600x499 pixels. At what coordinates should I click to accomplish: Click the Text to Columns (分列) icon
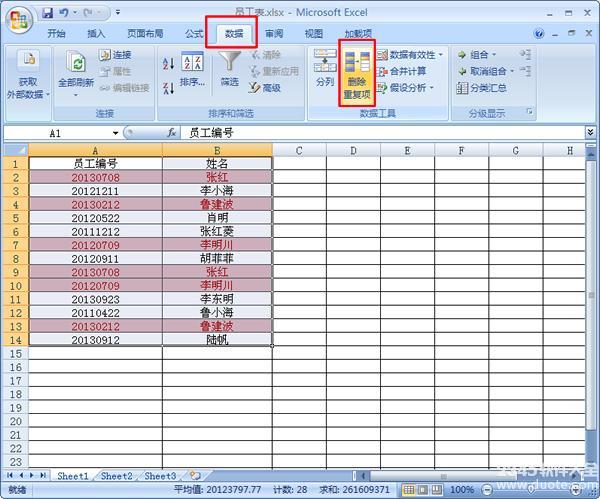(325, 68)
